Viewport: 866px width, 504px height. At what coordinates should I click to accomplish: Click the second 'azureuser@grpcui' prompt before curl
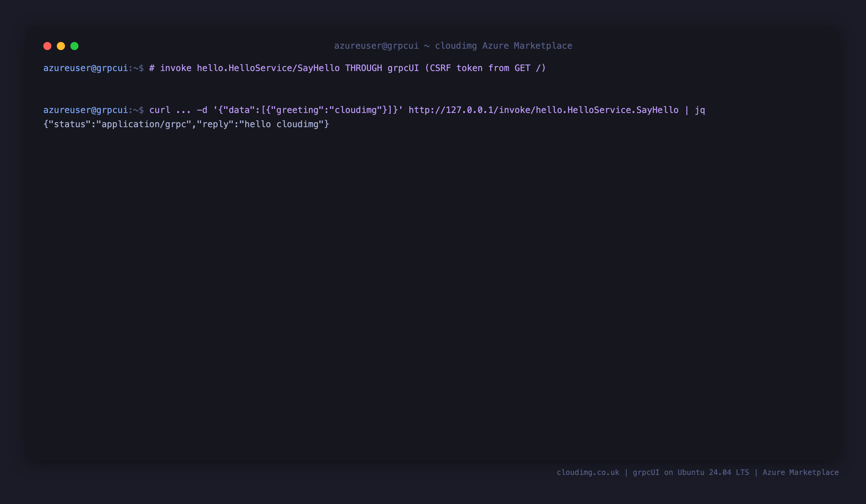[x=86, y=110]
